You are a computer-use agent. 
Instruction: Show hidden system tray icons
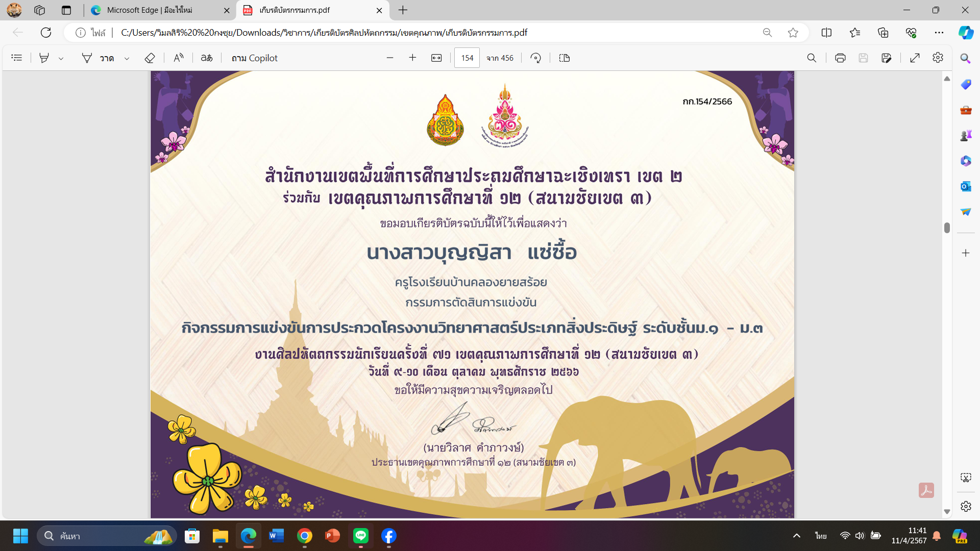(x=796, y=536)
